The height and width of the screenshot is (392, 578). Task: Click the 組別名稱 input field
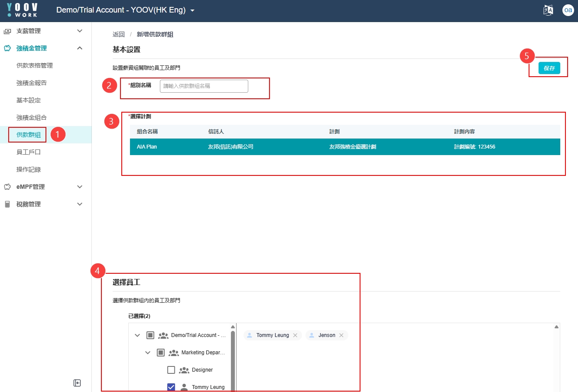point(204,86)
